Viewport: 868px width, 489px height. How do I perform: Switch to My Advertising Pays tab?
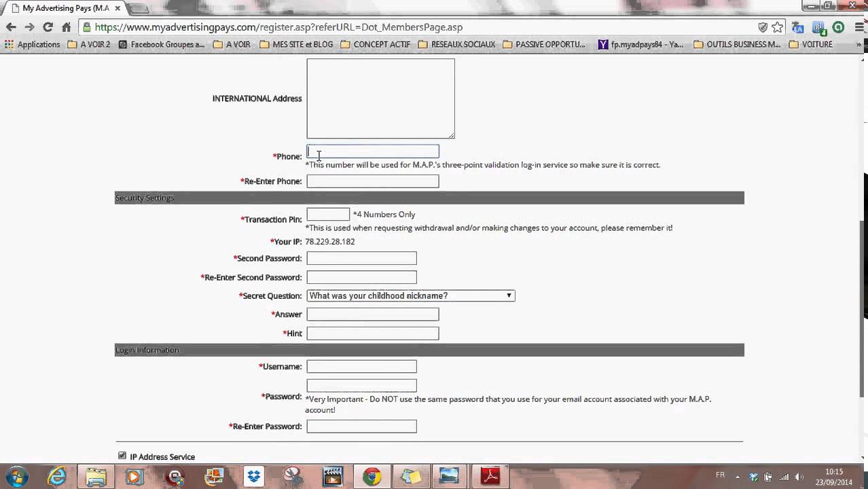65,8
